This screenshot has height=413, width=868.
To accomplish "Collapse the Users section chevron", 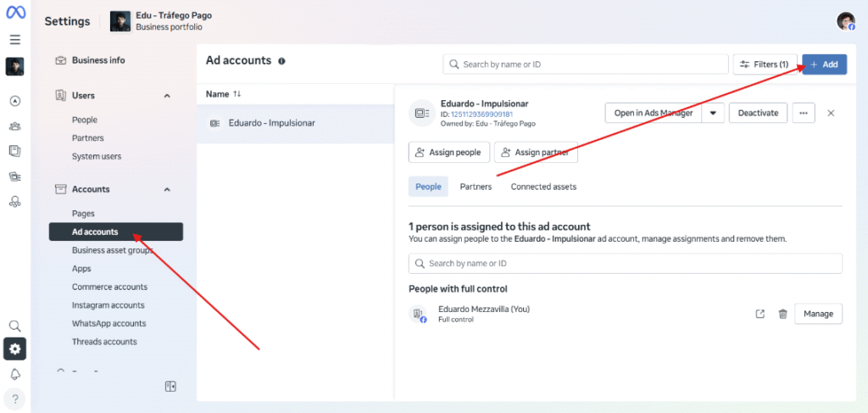I will point(167,96).
